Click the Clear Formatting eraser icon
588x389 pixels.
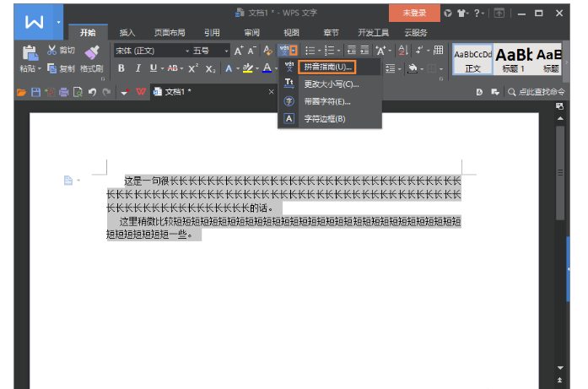coord(267,51)
